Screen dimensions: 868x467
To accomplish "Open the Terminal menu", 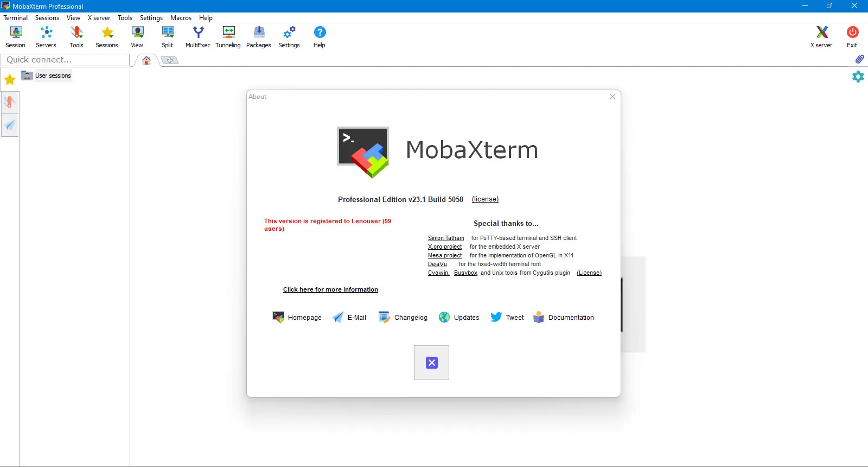I will pos(16,18).
